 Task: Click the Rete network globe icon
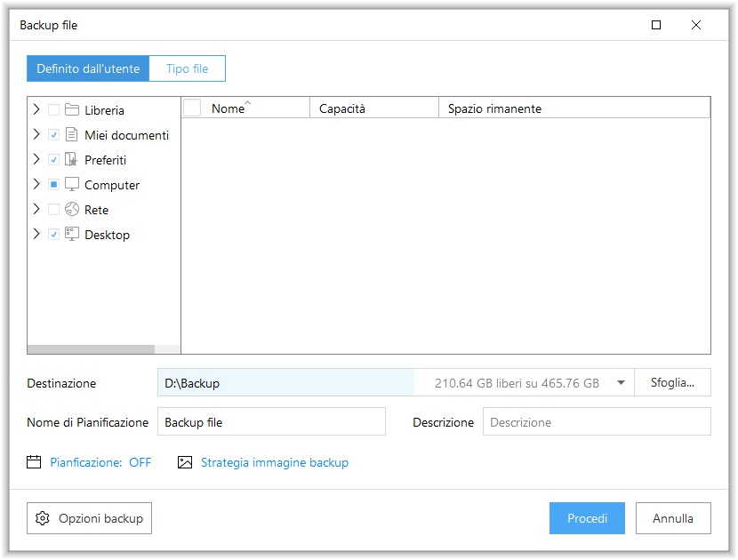[x=72, y=210]
